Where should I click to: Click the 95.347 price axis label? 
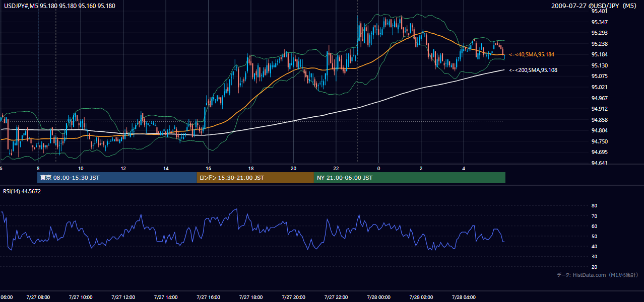[600, 22]
